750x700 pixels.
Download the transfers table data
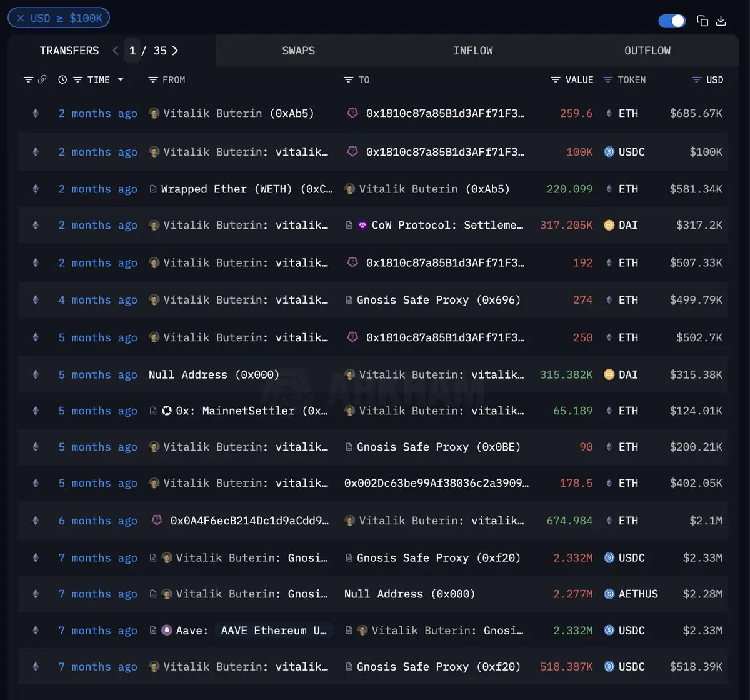pyautogui.click(x=721, y=21)
